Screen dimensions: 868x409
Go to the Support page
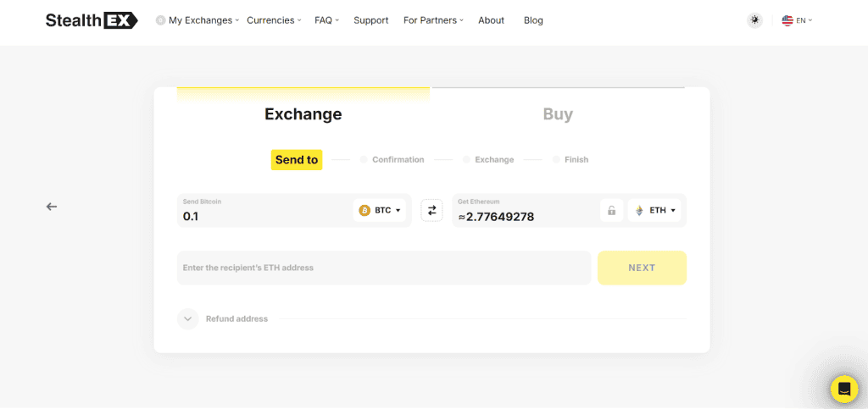pos(371,20)
